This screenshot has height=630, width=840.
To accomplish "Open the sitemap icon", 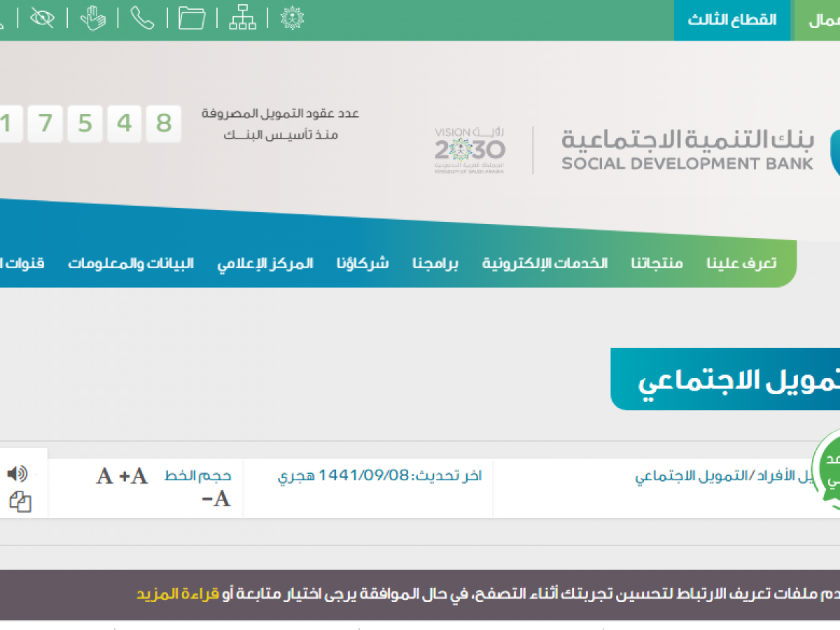I will tap(242, 18).
